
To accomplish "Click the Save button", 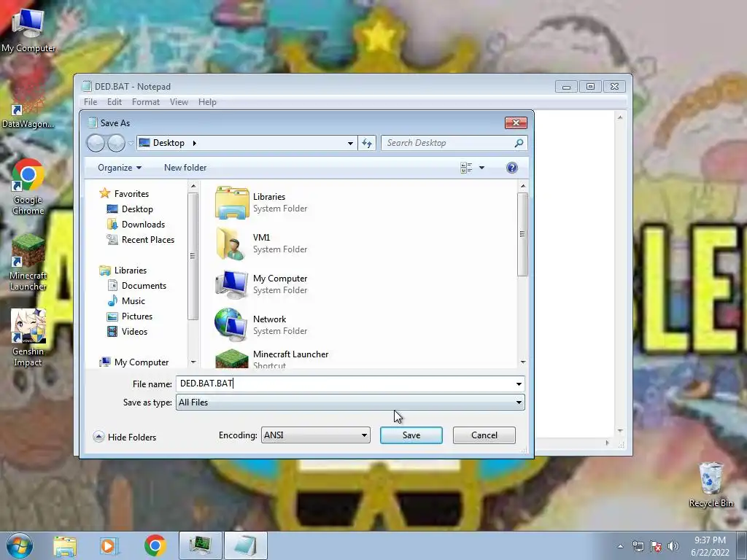I will tap(411, 435).
